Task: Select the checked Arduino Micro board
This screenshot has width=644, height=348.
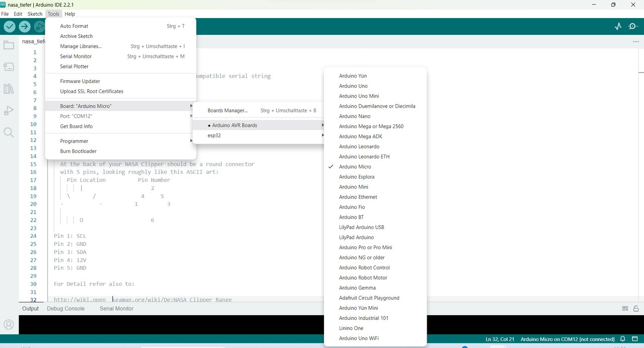Action: click(375, 167)
